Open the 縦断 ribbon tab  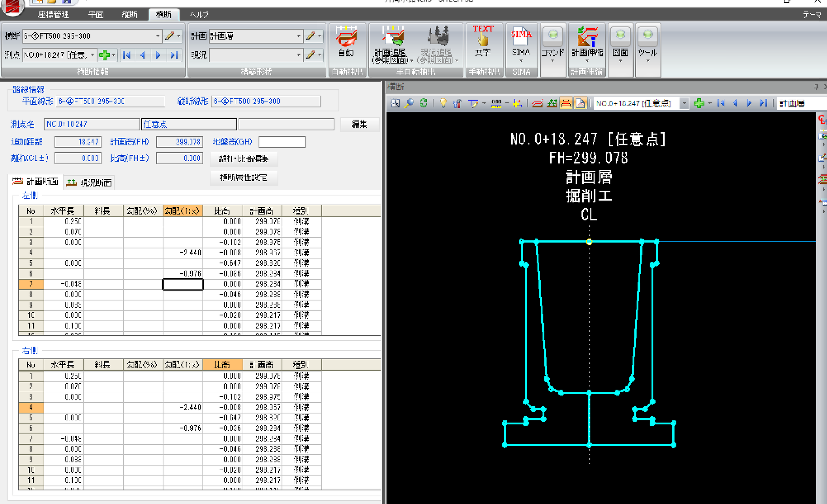[x=130, y=15]
